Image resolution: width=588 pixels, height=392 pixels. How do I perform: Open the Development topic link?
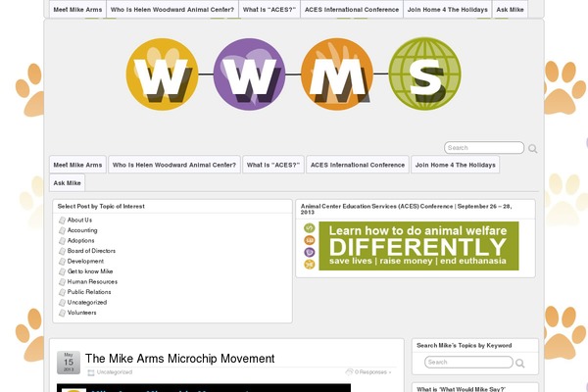85,261
